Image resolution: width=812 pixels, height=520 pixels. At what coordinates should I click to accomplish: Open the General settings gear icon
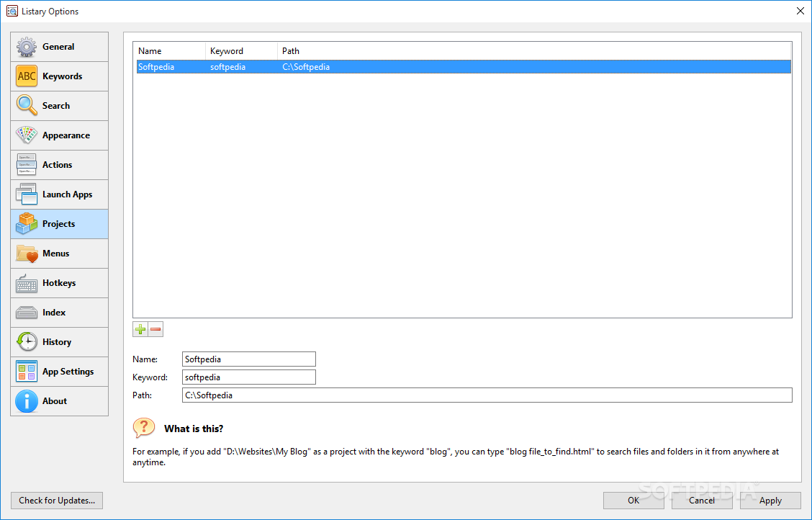point(27,47)
